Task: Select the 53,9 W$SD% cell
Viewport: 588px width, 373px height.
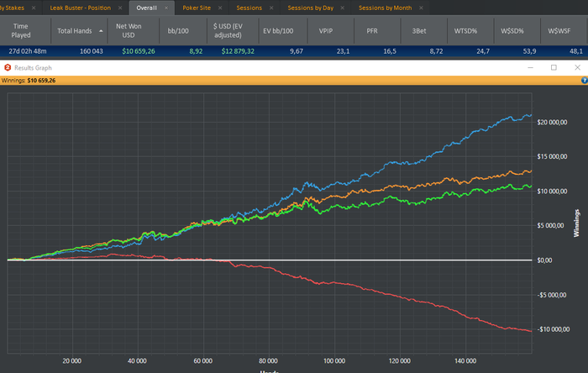Action: click(x=529, y=51)
